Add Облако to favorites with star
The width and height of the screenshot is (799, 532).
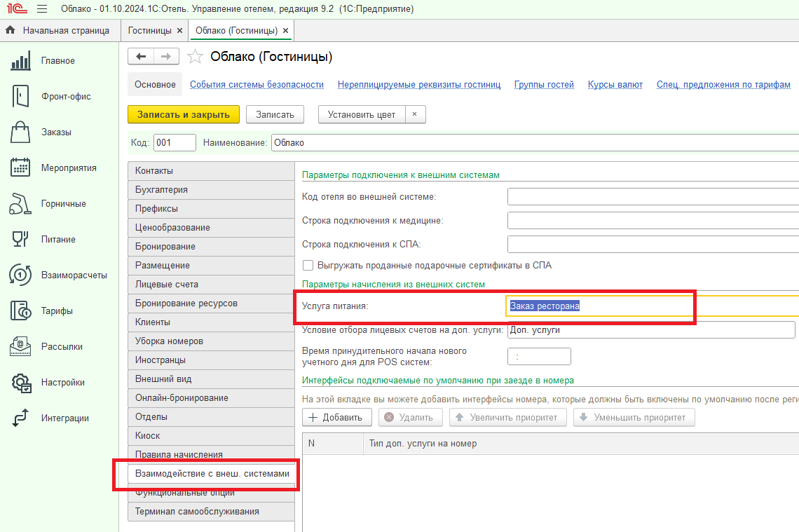coord(195,56)
